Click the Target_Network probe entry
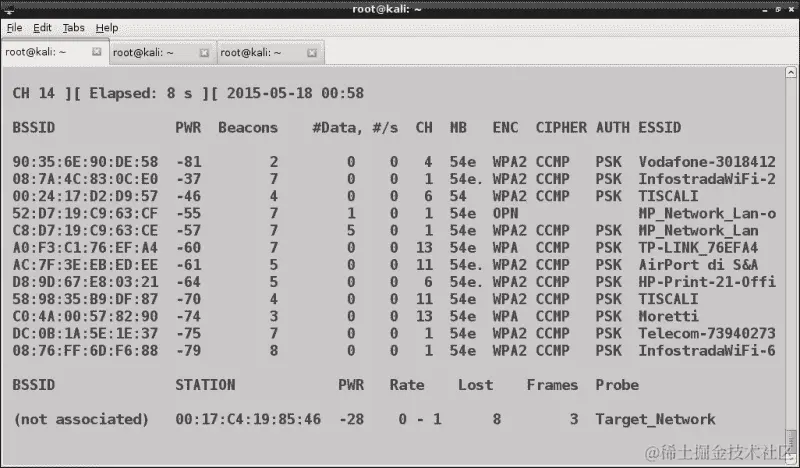This screenshot has height=468, width=800. [655, 419]
